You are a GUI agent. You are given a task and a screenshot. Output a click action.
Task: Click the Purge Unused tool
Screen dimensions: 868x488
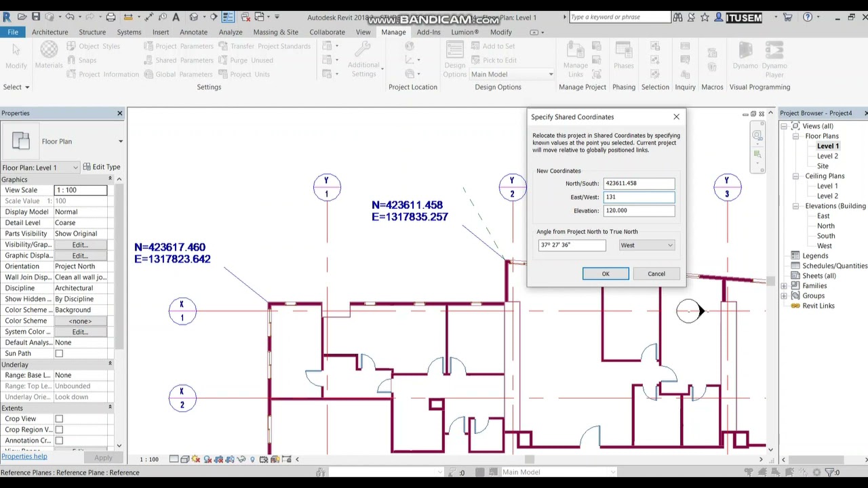pos(245,60)
